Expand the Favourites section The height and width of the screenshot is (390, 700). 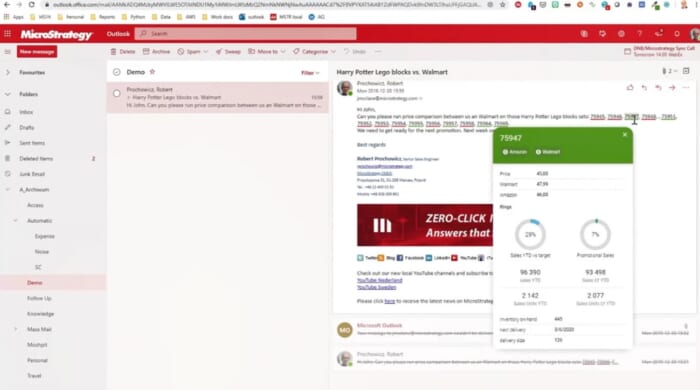tap(8, 72)
